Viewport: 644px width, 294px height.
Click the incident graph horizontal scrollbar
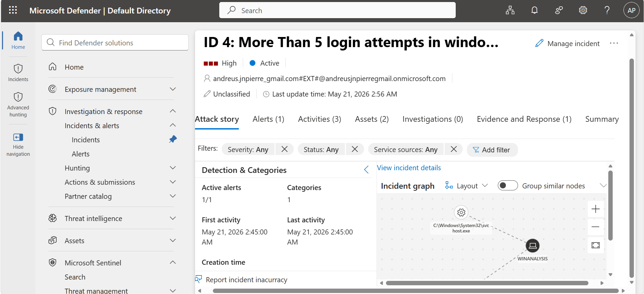pos(487,283)
